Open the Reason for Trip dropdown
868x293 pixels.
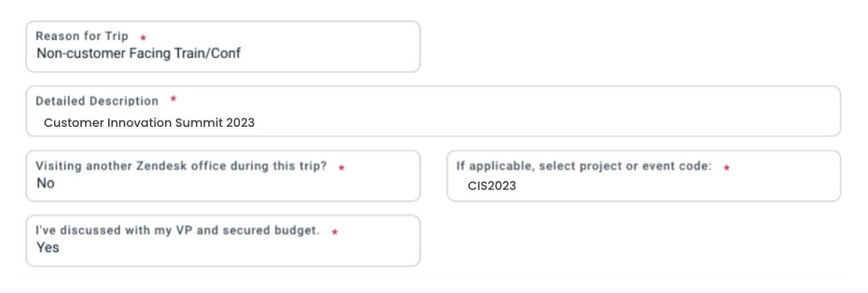click(x=222, y=47)
